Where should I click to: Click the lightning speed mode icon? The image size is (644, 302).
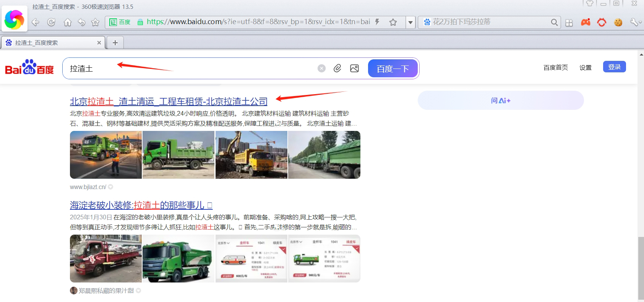coord(377,22)
